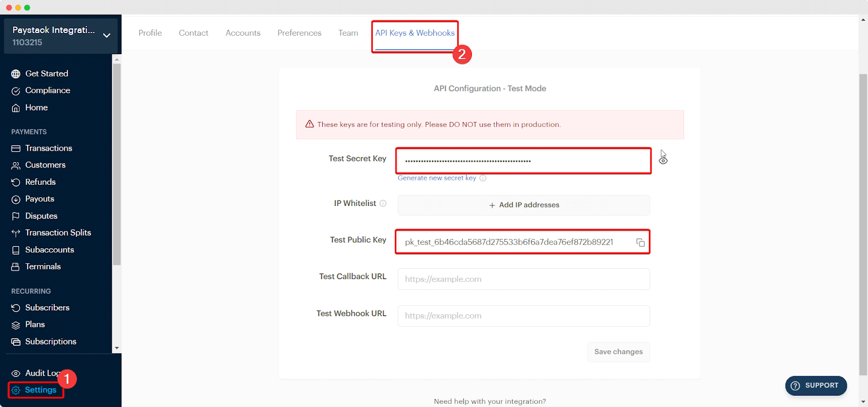
Task: Go to Refunds page
Action: tap(40, 182)
